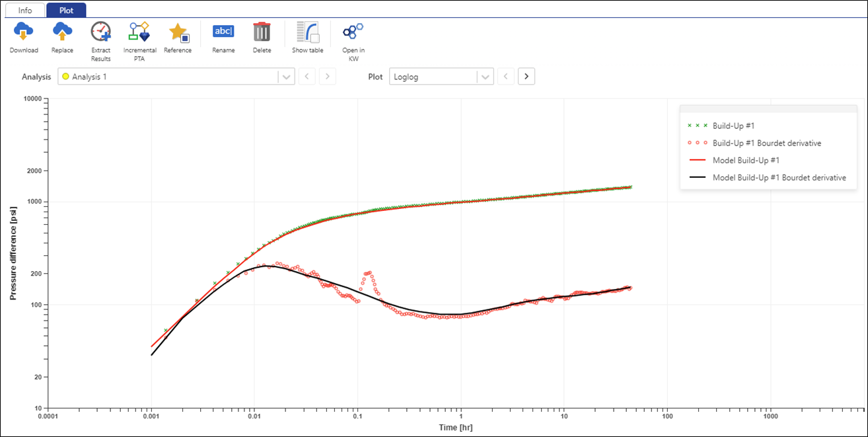The width and height of the screenshot is (868, 437).
Task: Click the Reference star icon
Action: [x=178, y=31]
